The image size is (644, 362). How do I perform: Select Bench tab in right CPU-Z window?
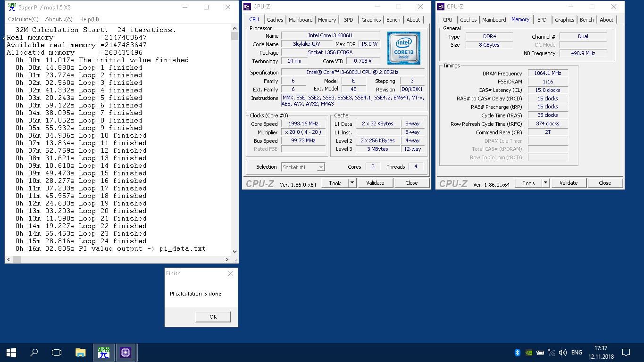click(x=586, y=20)
